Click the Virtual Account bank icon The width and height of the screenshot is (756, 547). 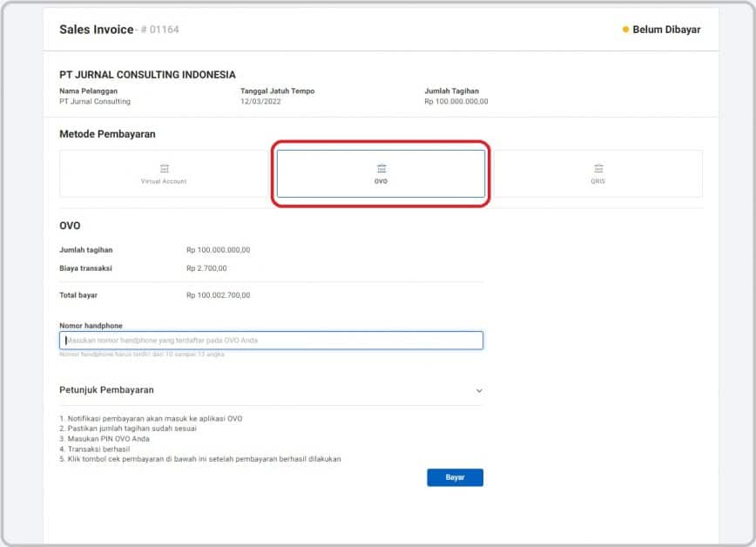pos(165,168)
